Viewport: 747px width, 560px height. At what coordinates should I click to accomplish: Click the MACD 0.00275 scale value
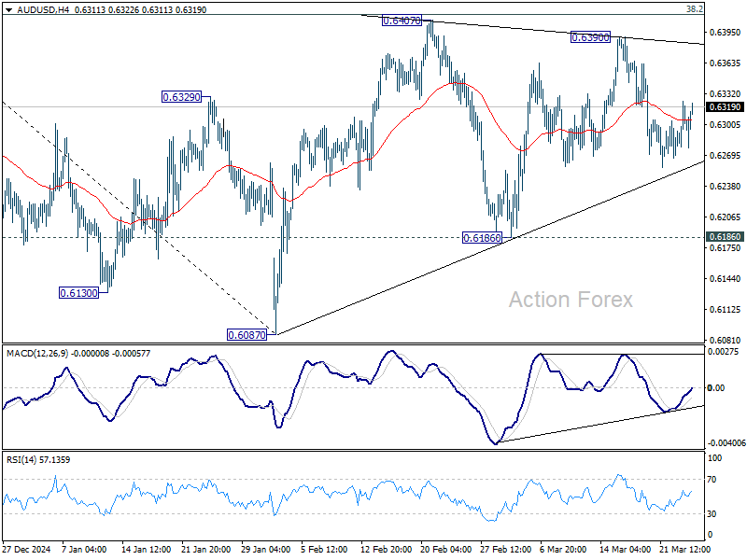tap(723, 352)
